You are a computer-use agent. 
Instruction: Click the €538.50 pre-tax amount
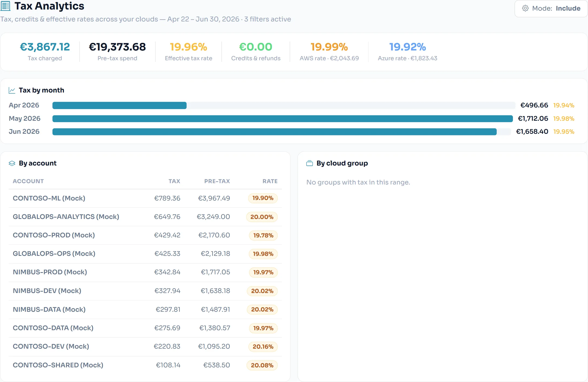click(x=217, y=365)
